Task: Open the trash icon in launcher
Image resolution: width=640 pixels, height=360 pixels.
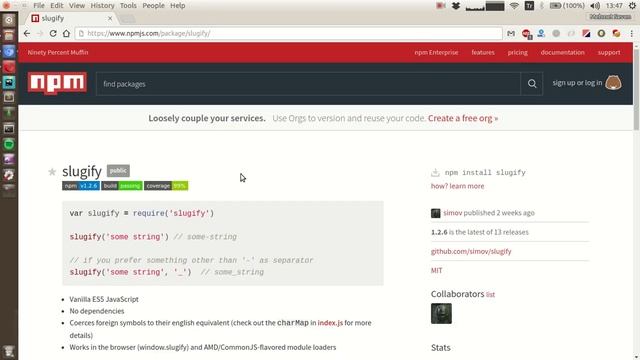Action: pyautogui.click(x=9, y=351)
